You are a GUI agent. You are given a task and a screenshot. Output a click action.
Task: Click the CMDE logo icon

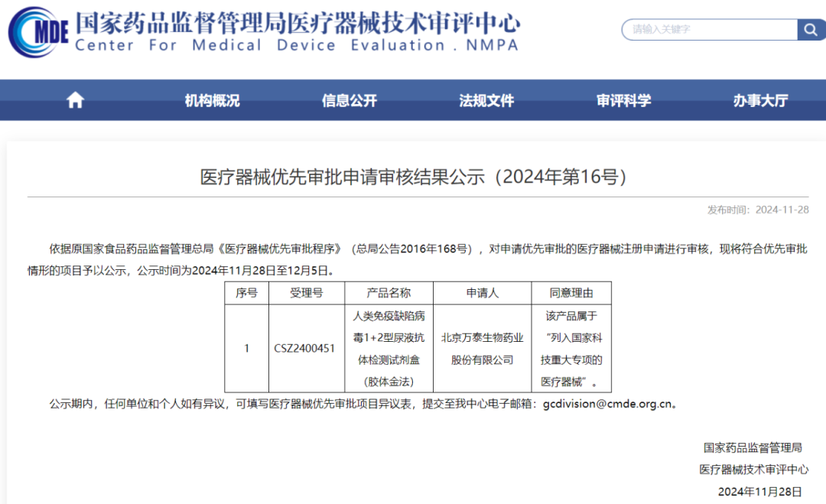pyautogui.click(x=38, y=32)
